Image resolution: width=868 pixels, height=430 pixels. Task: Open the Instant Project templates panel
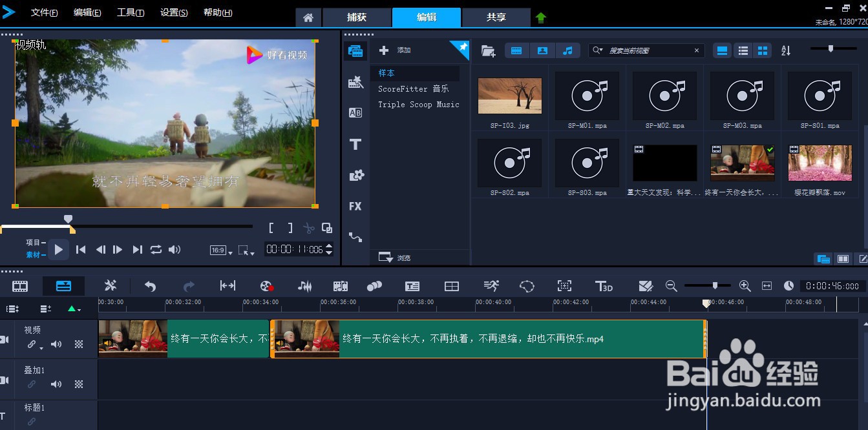[x=355, y=82]
